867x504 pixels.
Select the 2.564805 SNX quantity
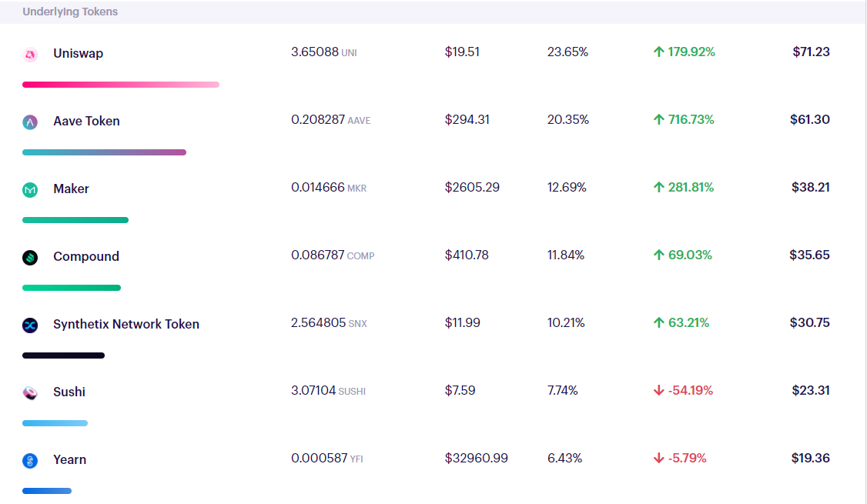coord(329,322)
